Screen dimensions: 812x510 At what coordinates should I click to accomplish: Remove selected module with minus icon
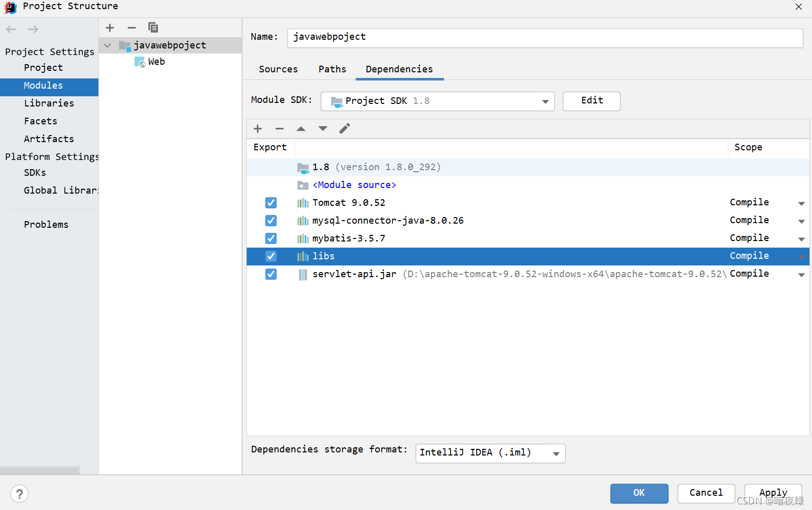[132, 28]
